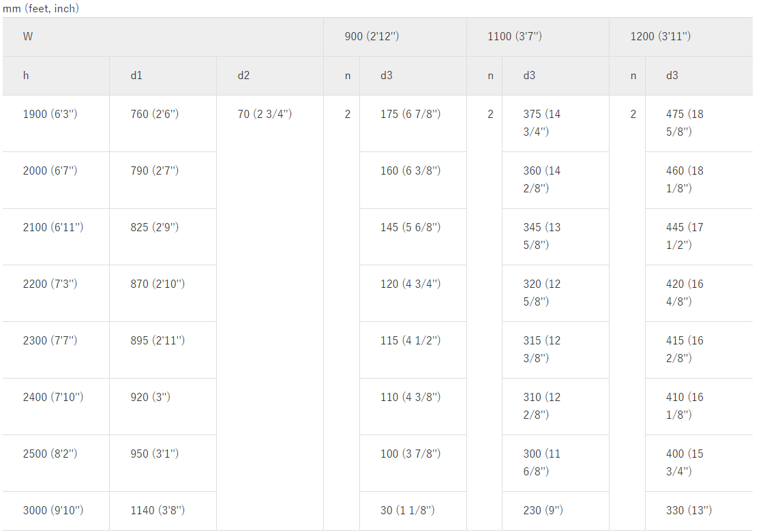Click the 1900 (6'3'') height cell
The height and width of the screenshot is (532, 765).
pos(50,115)
